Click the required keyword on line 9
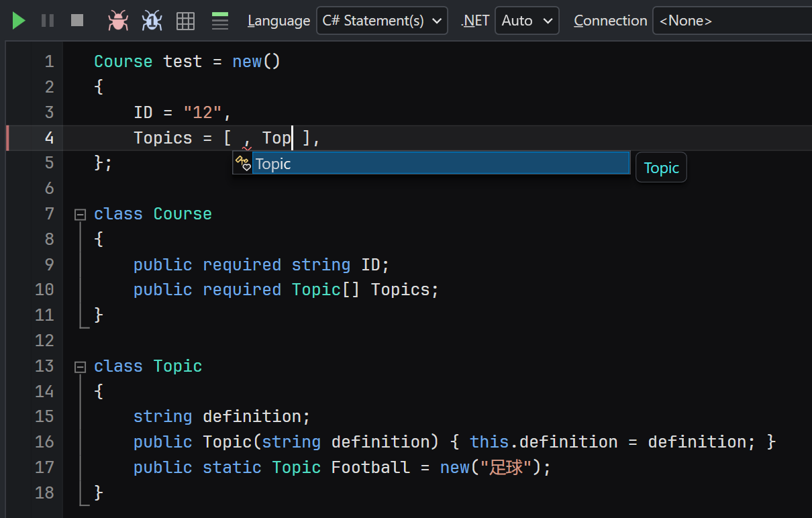Screen dimensions: 812x518 click(x=242, y=264)
